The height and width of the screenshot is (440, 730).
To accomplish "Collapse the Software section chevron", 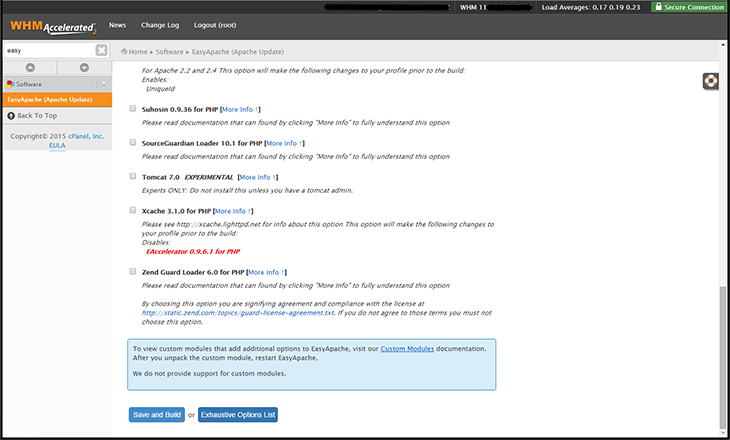I will pyautogui.click(x=104, y=84).
